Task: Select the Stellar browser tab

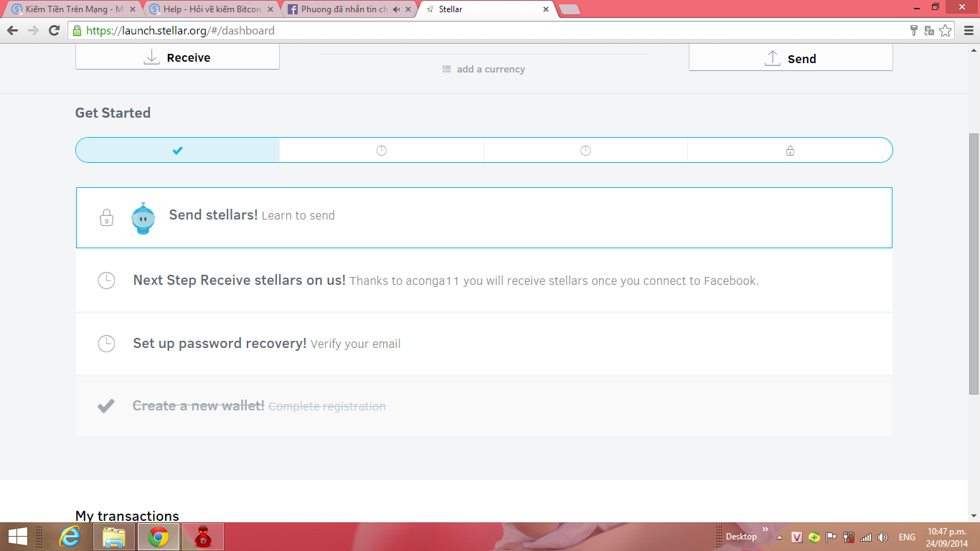Action: coord(486,9)
